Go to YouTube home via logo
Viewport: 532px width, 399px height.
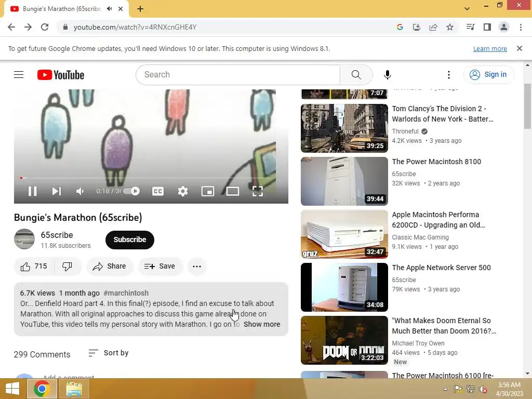(61, 75)
